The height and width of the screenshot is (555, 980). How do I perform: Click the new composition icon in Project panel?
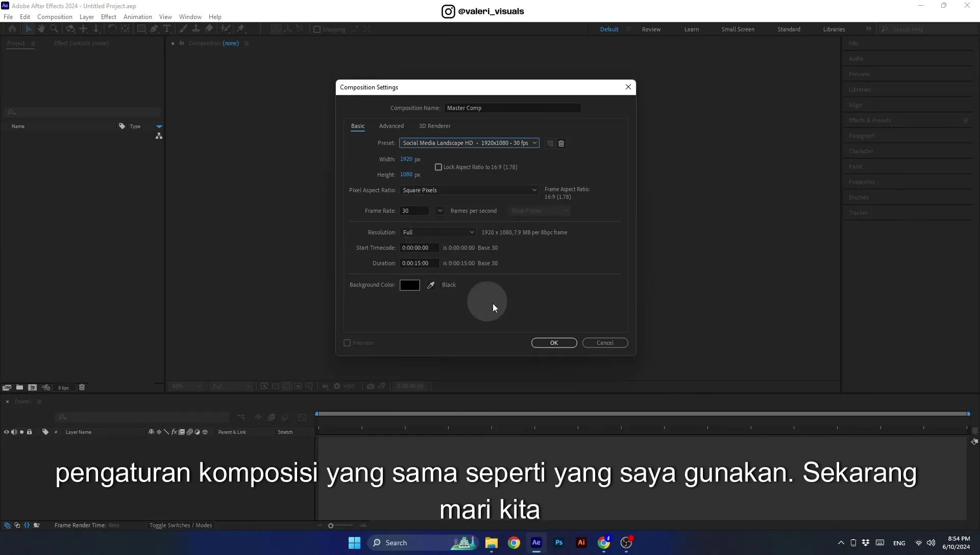pyautogui.click(x=32, y=388)
